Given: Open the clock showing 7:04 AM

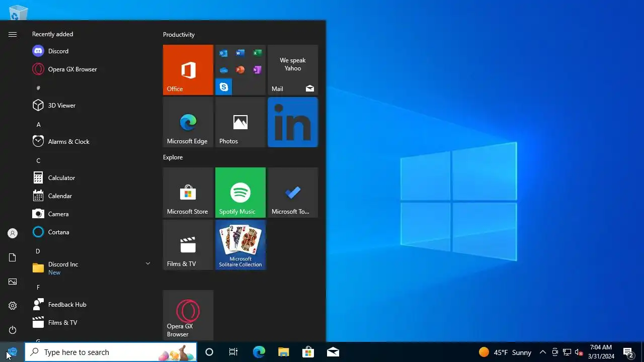Looking at the screenshot, I should [x=601, y=352].
